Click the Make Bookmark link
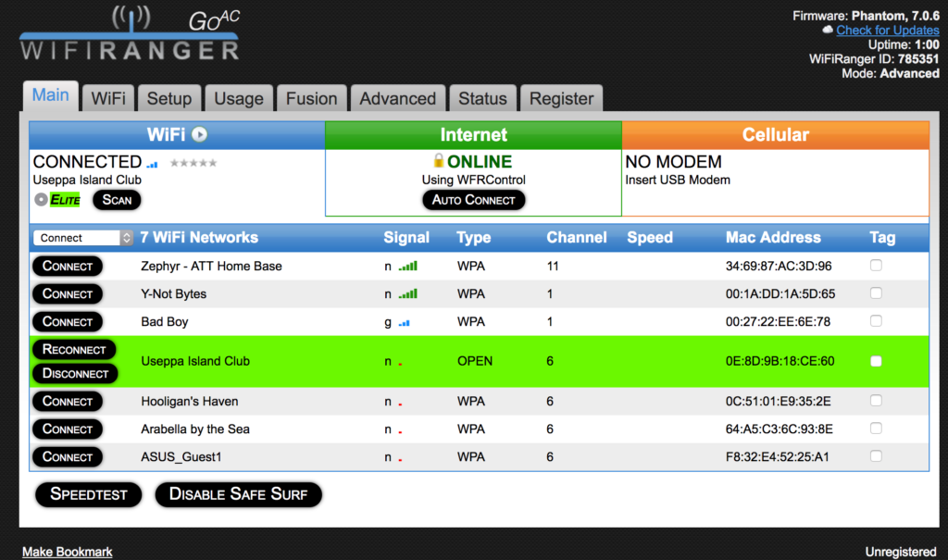This screenshot has width=948, height=560. click(67, 552)
